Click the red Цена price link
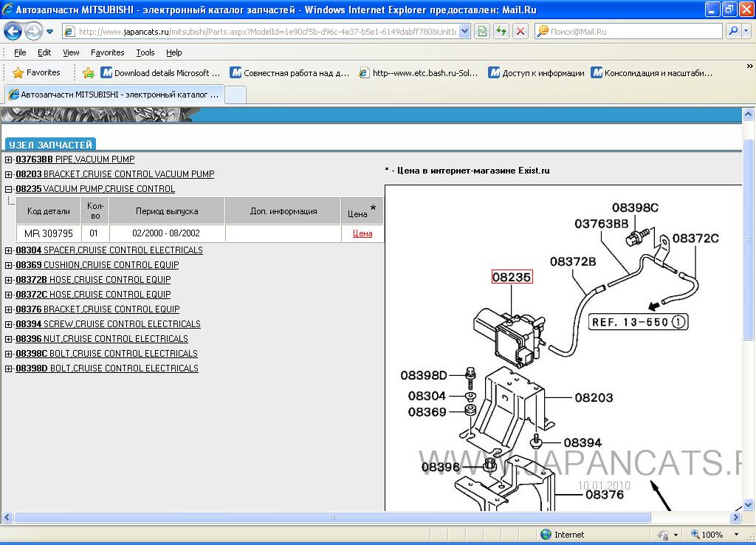The image size is (756, 545). tap(362, 233)
